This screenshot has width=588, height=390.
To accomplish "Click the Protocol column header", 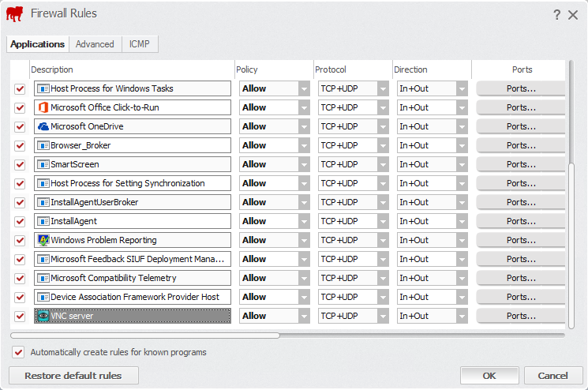I will coord(354,69).
